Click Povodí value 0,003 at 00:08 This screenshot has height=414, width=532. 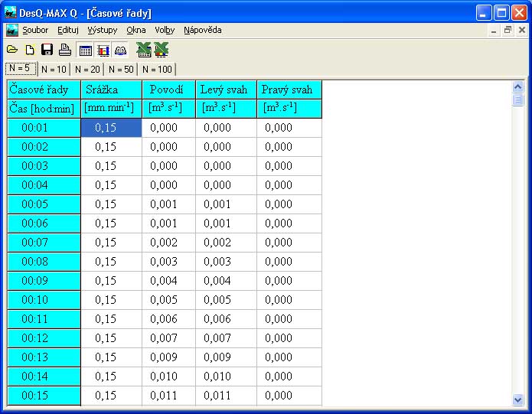point(168,262)
